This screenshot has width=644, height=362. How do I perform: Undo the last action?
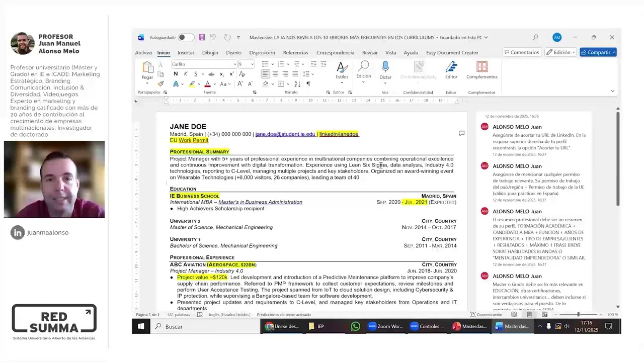pyautogui.click(x=213, y=37)
